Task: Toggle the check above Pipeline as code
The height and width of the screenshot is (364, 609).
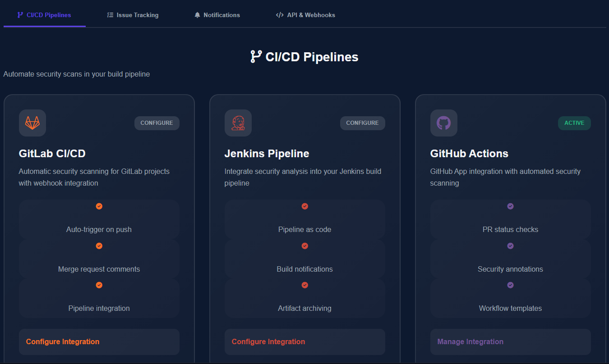Action: point(304,206)
